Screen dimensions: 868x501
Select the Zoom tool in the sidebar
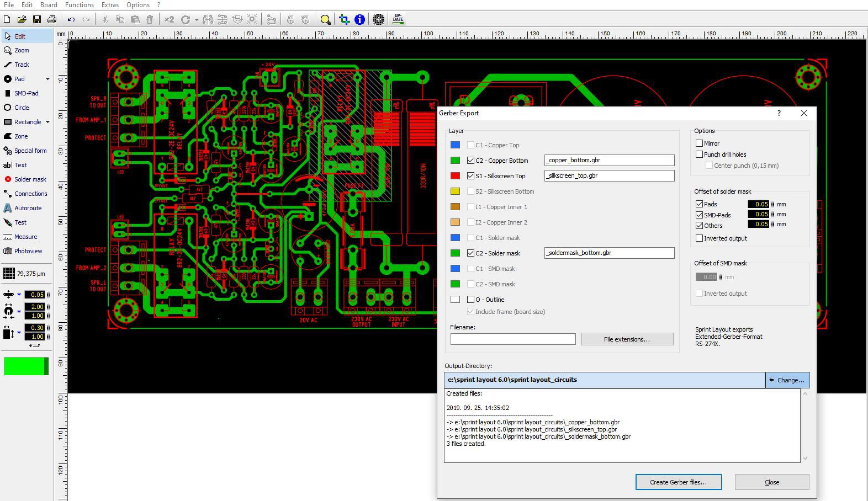(27, 50)
